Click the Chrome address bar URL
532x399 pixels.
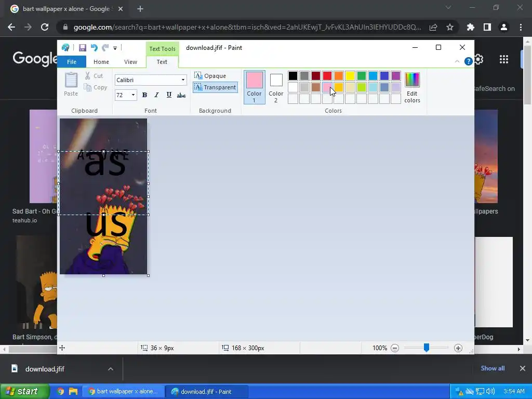coord(247,27)
